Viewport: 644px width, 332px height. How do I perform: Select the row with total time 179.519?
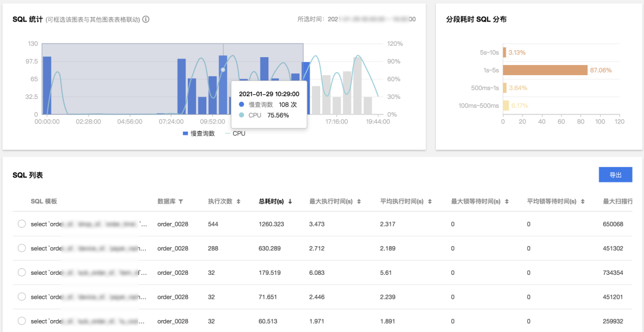[x=22, y=272]
